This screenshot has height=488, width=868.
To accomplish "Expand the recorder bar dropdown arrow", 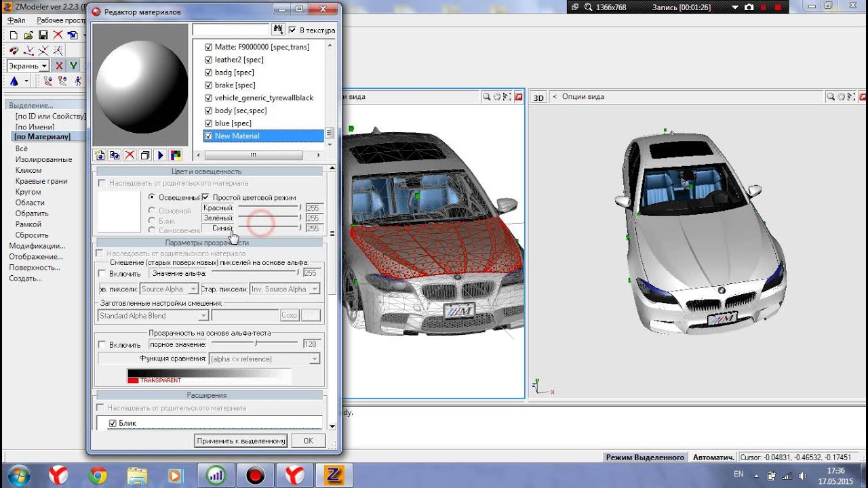I will [736, 7].
